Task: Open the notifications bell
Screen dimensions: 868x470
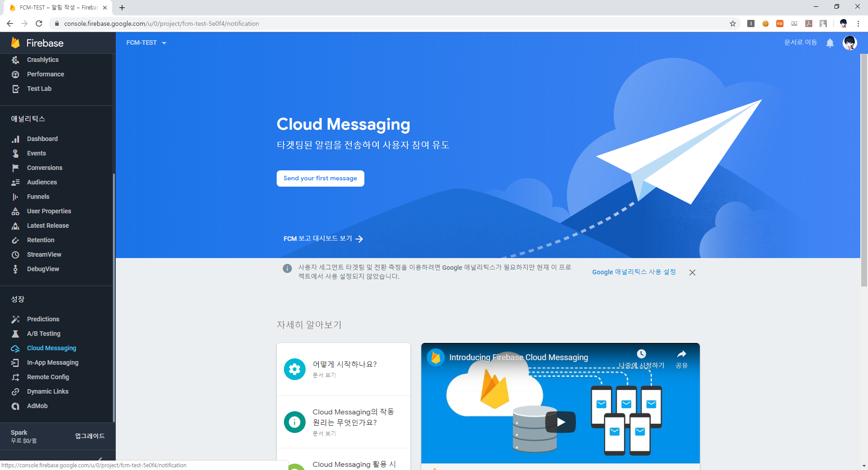Action: click(x=830, y=43)
